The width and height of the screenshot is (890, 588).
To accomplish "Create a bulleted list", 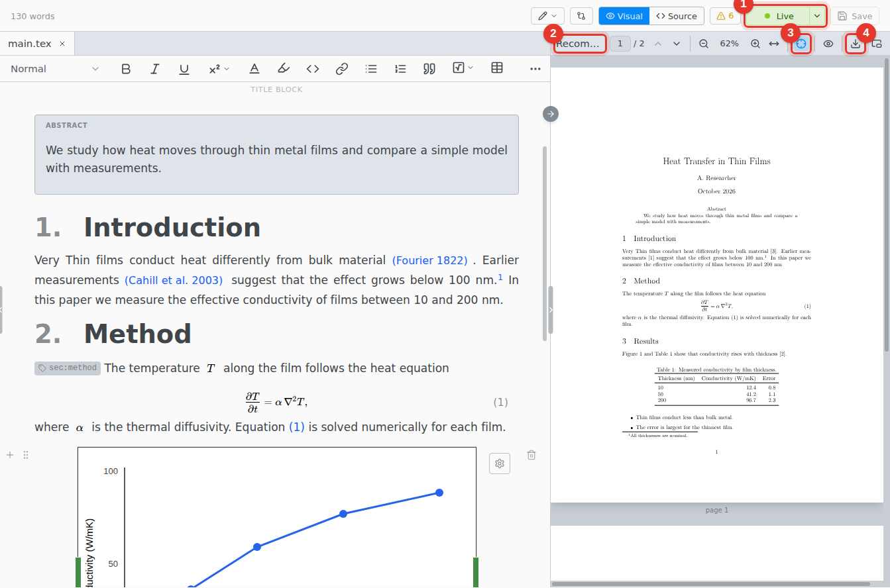I will click(x=371, y=69).
